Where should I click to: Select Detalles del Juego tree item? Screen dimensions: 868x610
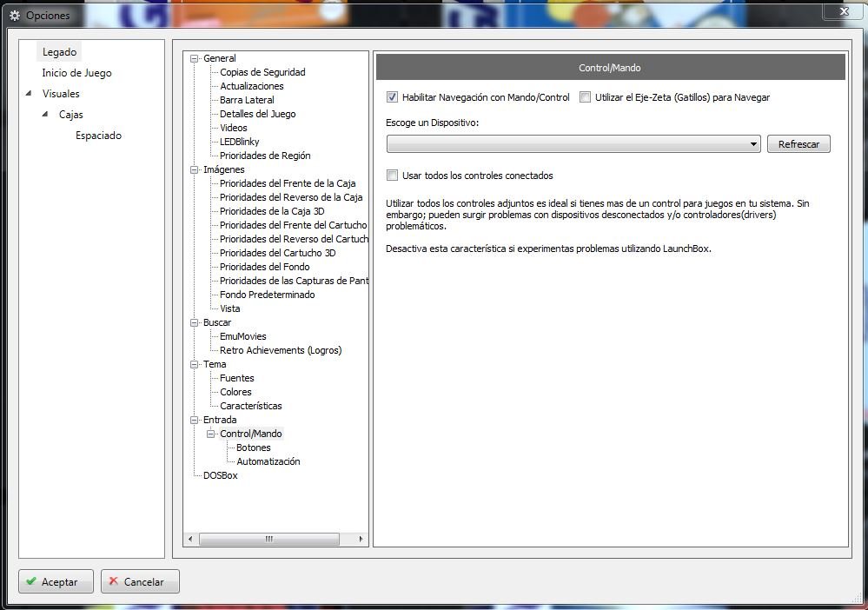pos(257,114)
